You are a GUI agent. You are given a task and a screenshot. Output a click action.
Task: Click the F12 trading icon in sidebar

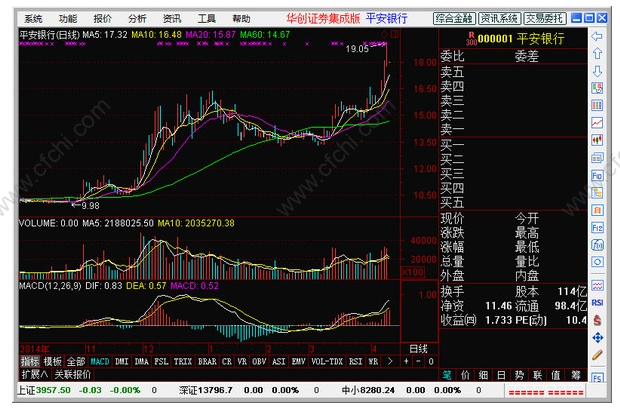597,228
